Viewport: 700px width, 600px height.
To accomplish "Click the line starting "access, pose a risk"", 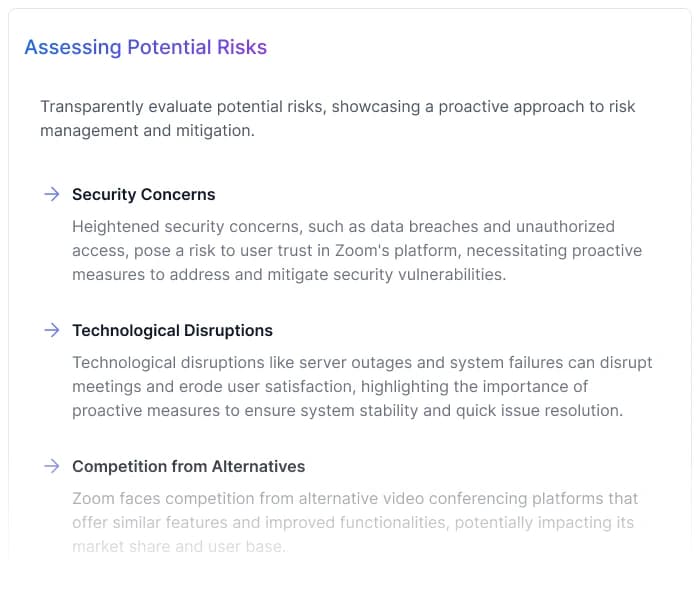I will pyautogui.click(x=356, y=250).
